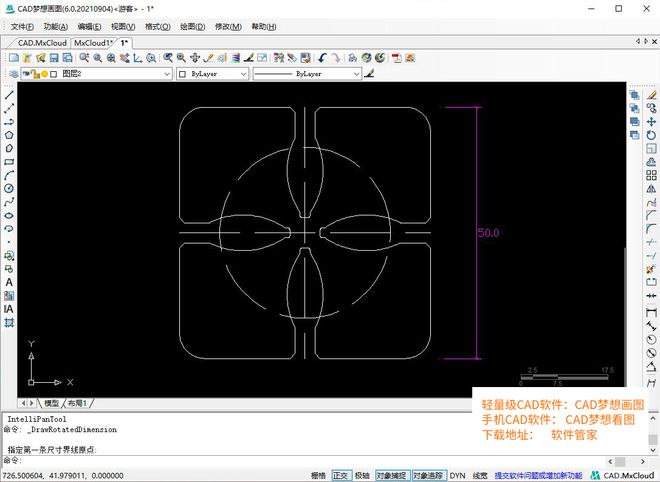660x482 pixels.
Task: Toggle layer visibility icon in layer box
Action: click(x=26, y=74)
